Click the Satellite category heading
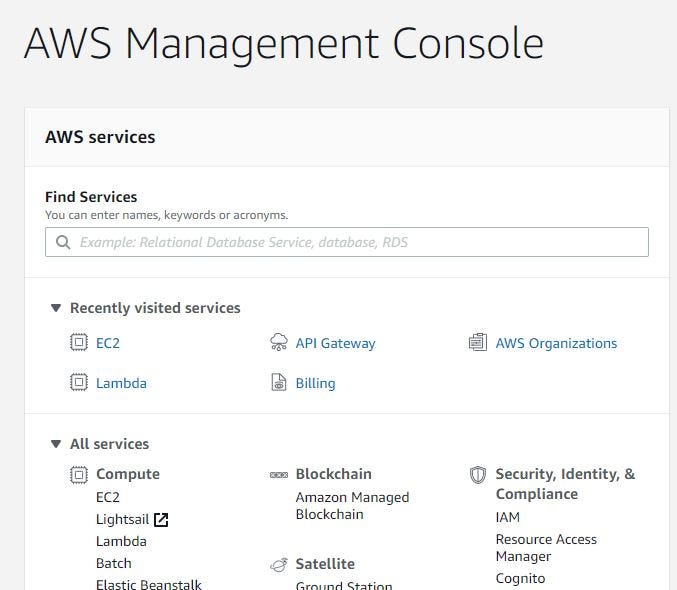Screen dimensions: 677x590 (325, 564)
